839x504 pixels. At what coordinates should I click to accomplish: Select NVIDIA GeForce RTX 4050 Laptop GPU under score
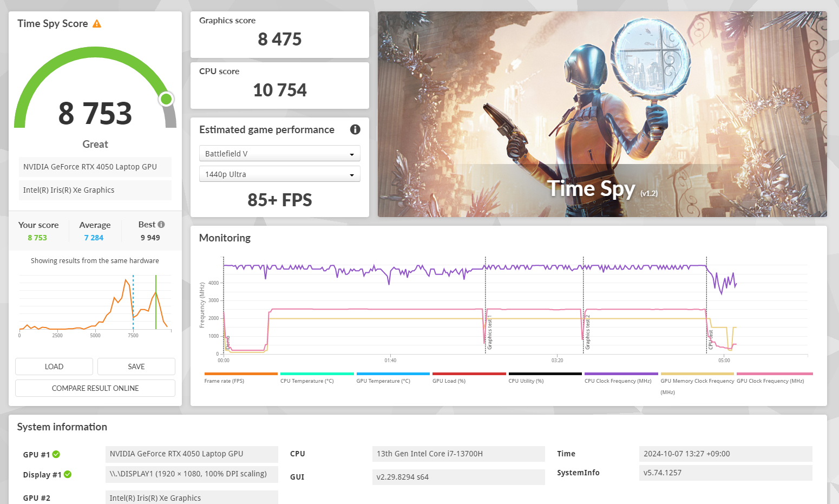(x=95, y=167)
